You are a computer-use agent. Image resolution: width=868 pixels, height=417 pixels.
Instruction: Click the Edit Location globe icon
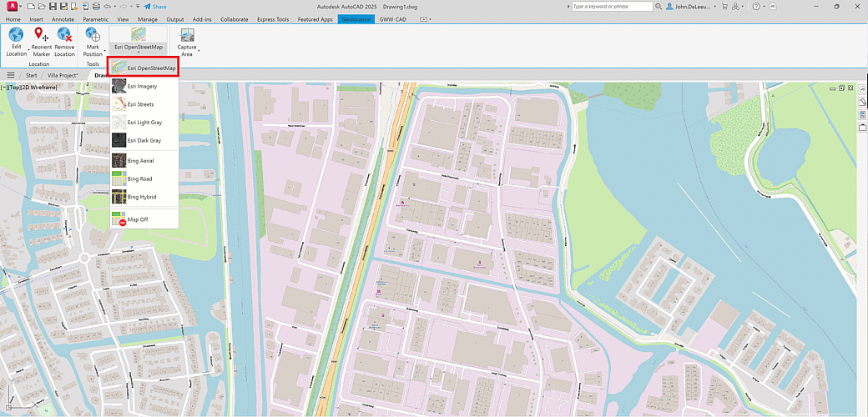tap(16, 35)
